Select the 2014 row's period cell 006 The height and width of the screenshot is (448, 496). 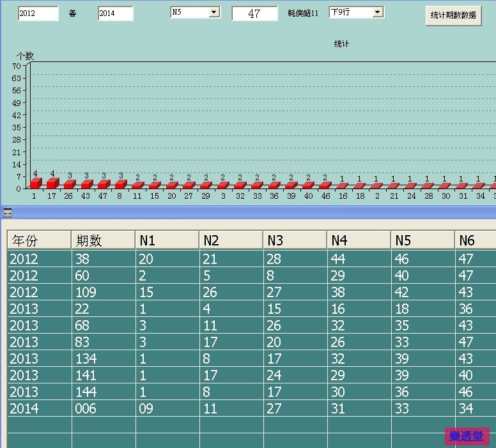103,408
